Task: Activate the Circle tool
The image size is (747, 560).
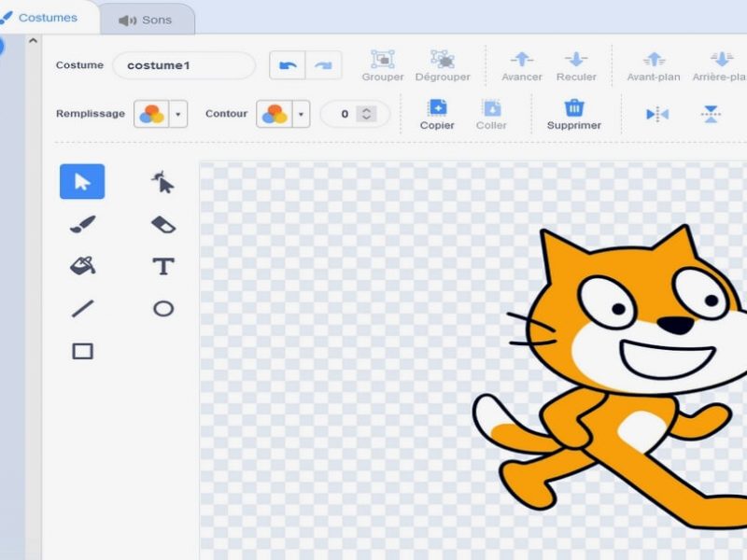Action: 163,309
